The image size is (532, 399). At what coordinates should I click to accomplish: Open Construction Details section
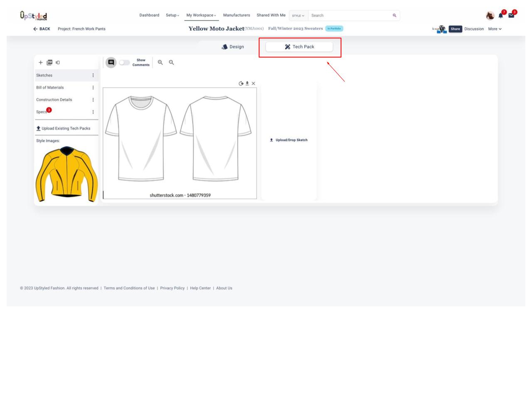tap(54, 100)
